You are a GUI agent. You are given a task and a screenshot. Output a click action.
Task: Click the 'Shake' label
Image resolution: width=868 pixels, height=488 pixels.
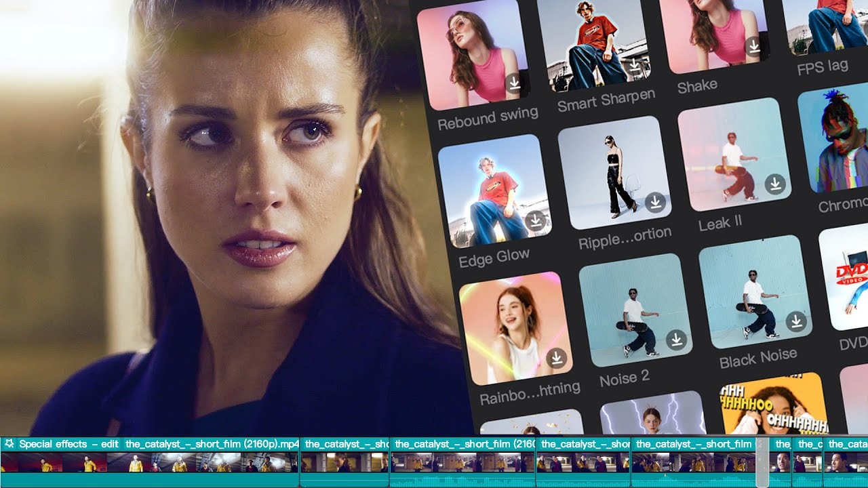click(697, 86)
